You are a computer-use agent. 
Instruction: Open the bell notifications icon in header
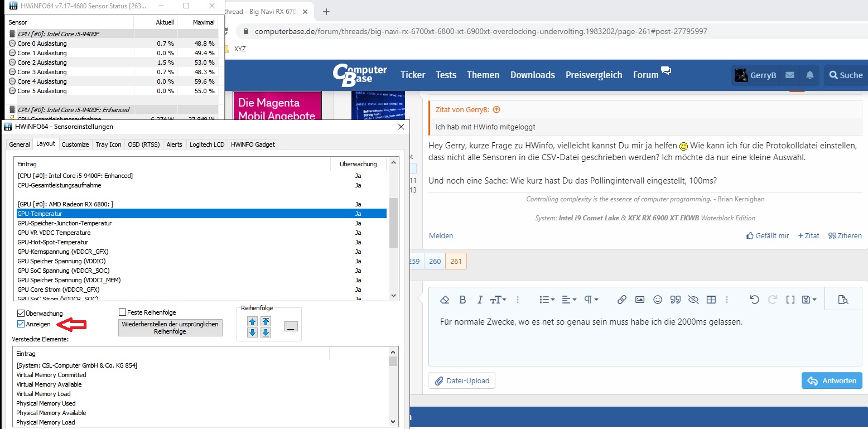810,75
